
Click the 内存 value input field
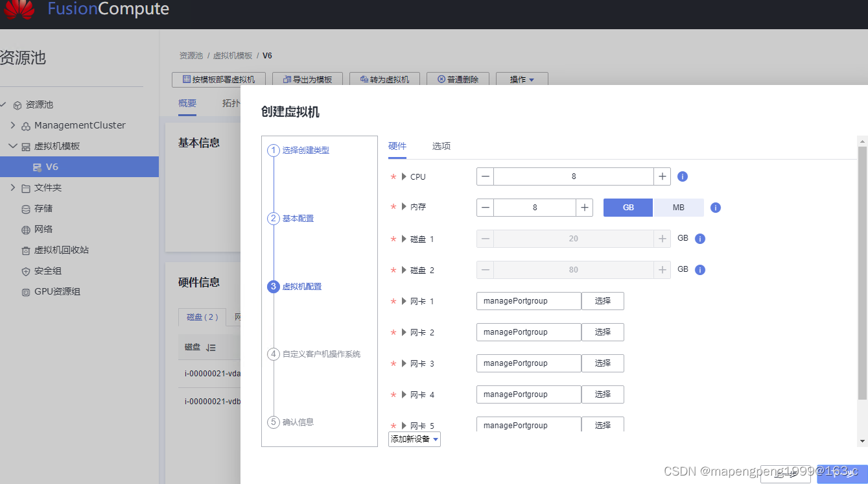pyautogui.click(x=535, y=208)
